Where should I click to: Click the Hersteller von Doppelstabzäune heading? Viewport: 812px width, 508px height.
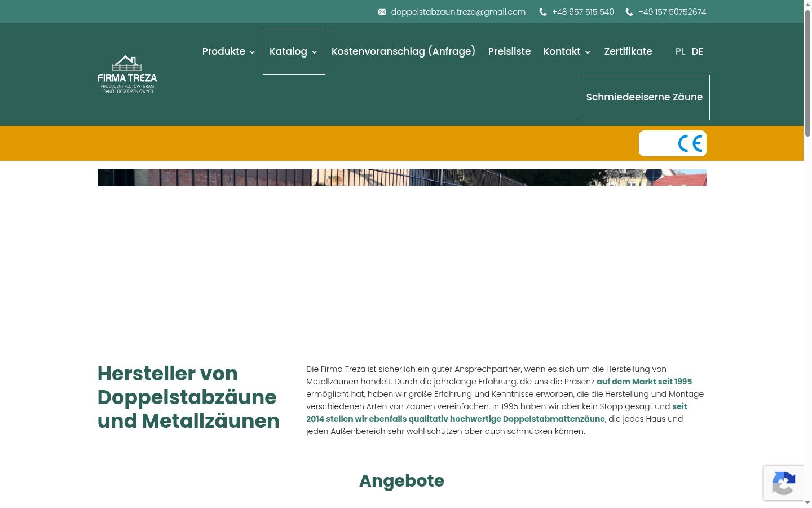click(188, 397)
